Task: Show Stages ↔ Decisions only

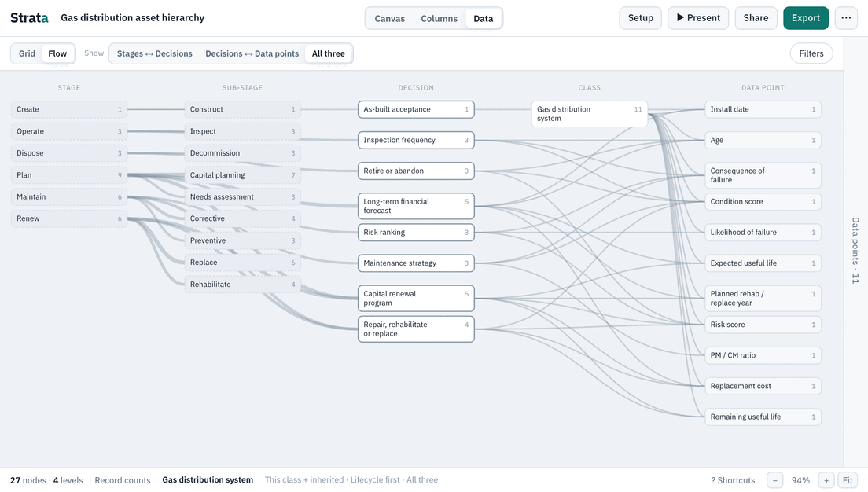Action: click(x=154, y=53)
